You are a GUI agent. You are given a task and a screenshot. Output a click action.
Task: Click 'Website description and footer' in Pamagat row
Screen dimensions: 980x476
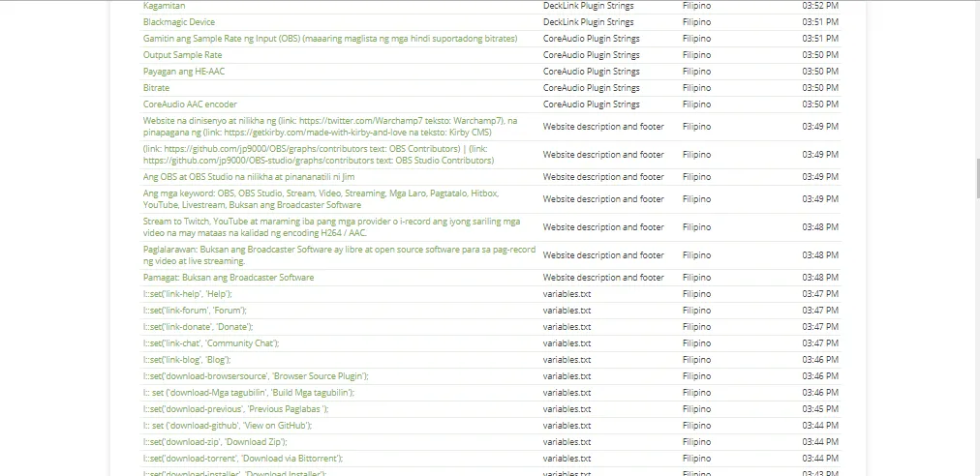pos(603,278)
